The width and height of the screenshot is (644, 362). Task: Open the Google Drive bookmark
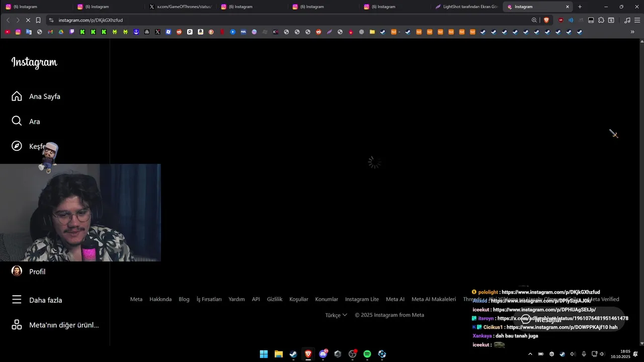click(61, 32)
